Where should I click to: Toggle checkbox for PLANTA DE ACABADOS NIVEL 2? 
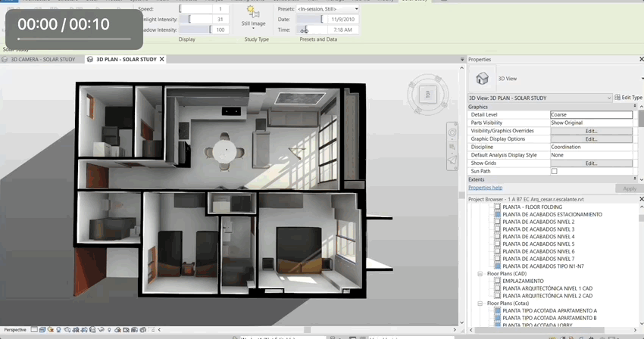(497, 222)
